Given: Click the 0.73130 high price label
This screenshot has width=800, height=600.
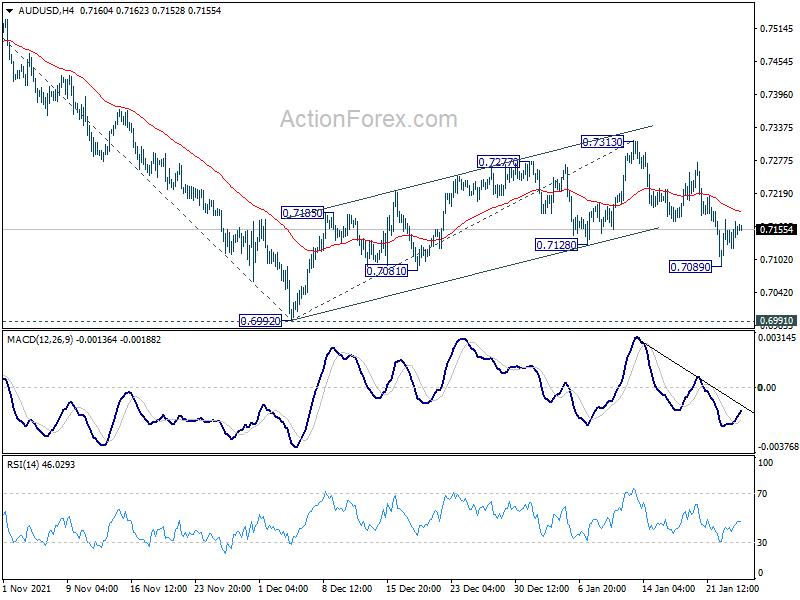Looking at the screenshot, I should point(603,141).
